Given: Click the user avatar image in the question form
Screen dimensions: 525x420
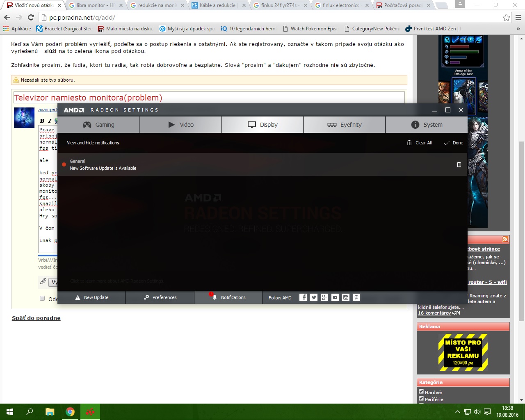Looking at the screenshot, I should [24, 118].
